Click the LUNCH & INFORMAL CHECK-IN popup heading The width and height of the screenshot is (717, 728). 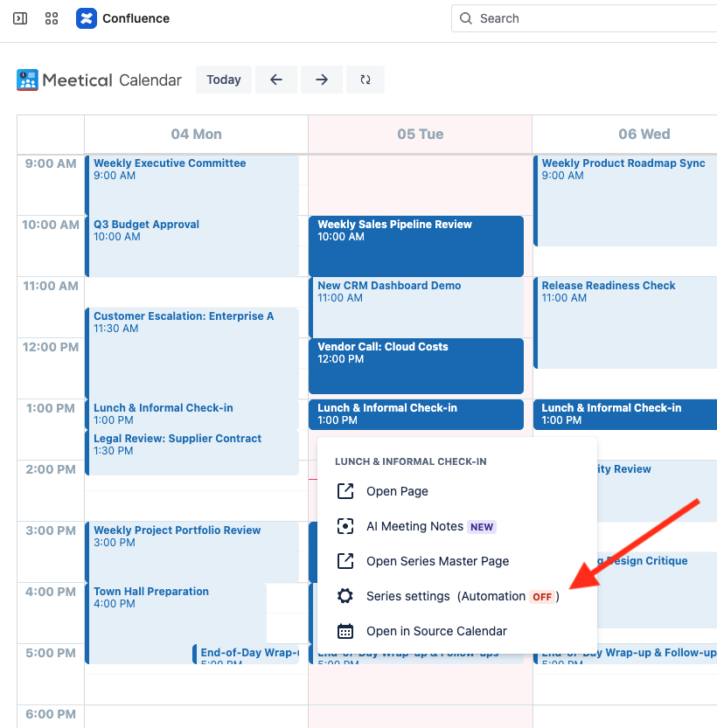pyautogui.click(x=410, y=461)
